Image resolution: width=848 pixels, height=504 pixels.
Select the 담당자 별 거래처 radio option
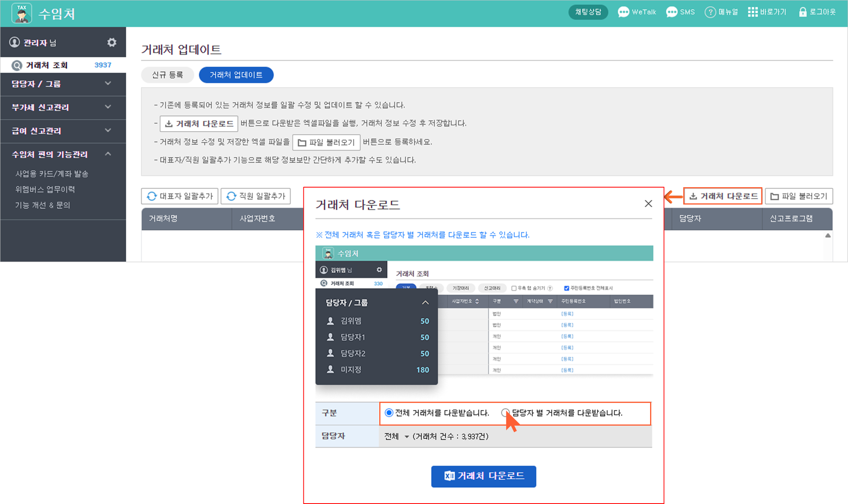pos(505,412)
